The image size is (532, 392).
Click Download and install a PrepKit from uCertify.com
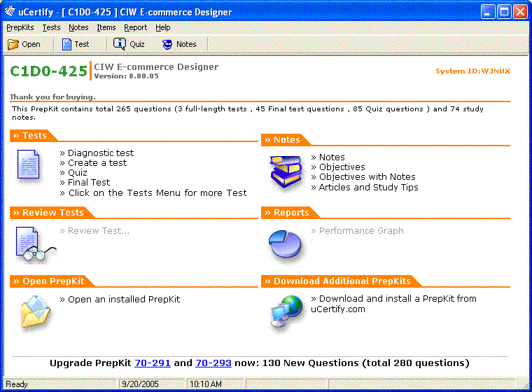tap(393, 304)
